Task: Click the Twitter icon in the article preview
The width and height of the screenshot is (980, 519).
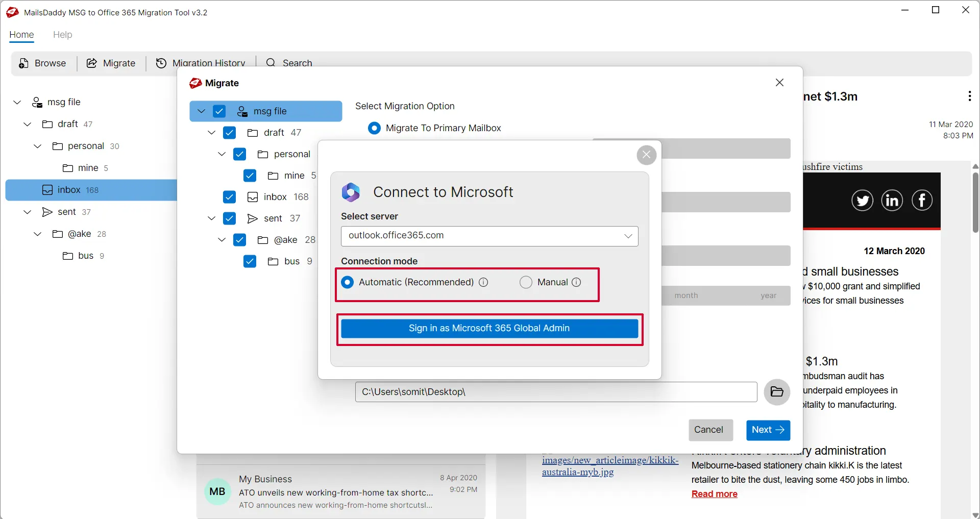Action: (862, 200)
